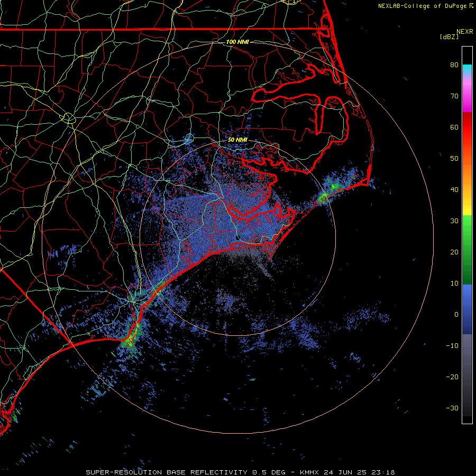Click the 60 dBZ value on the scale
Viewport: 476px width, 476px height.
coord(454,127)
